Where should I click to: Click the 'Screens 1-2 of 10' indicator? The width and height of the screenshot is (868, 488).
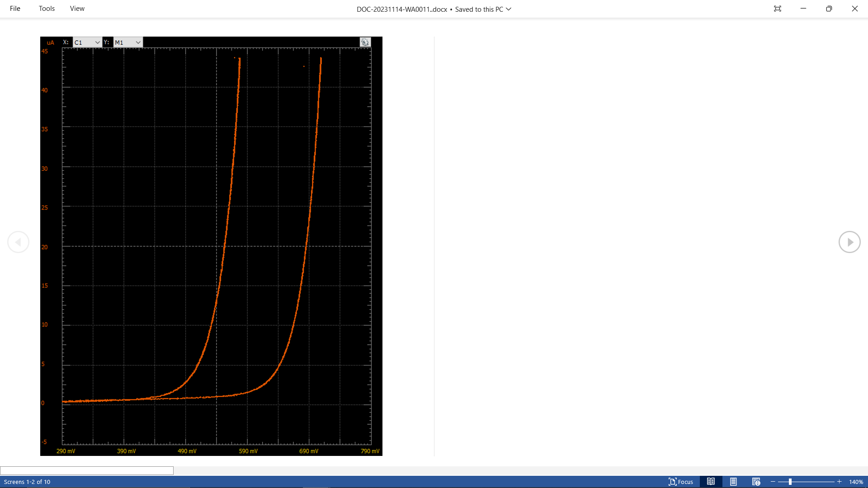click(x=28, y=482)
